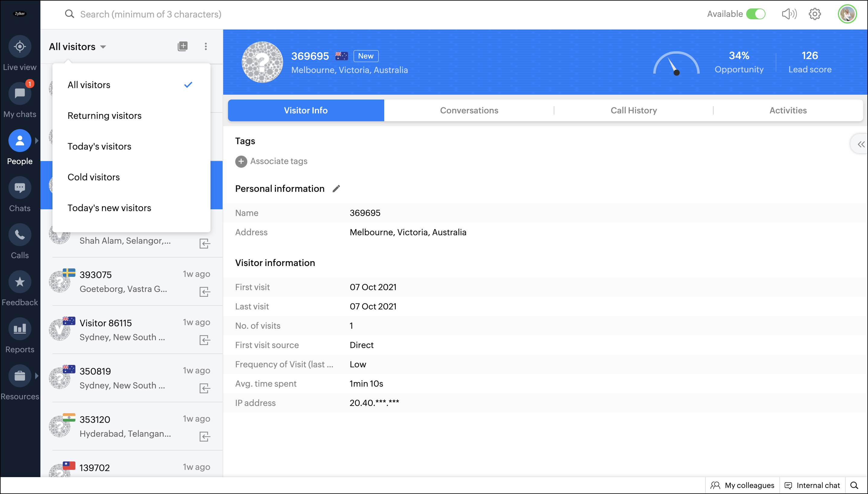Viewport: 868px width, 494px height.
Task: Collapse the All visitors dropdown arrow
Action: [x=103, y=47]
